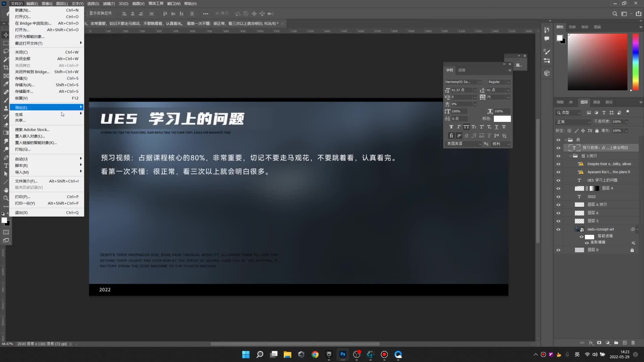Toggle the 显示变换控件 checkbox

point(86,13)
